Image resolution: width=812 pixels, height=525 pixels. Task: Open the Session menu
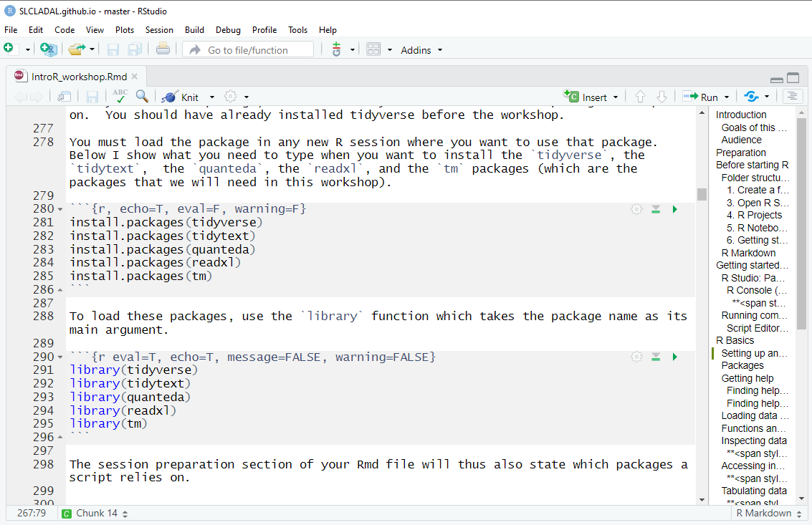pyautogui.click(x=159, y=30)
